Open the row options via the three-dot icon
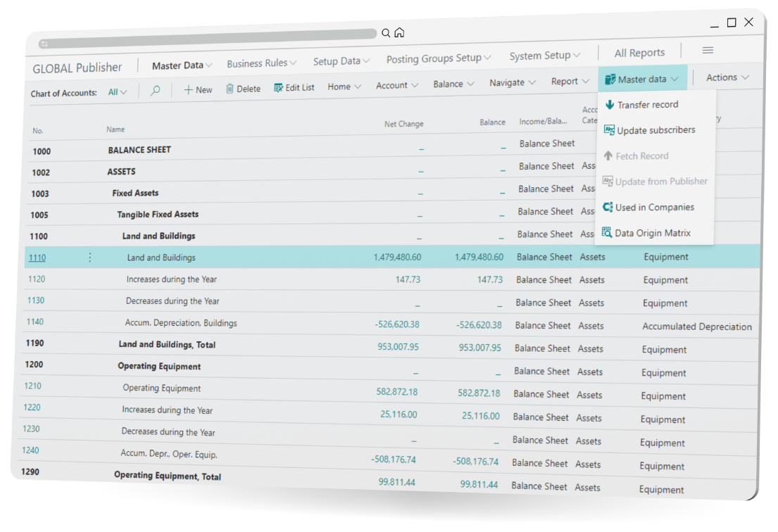778x532 pixels. pyautogui.click(x=89, y=258)
